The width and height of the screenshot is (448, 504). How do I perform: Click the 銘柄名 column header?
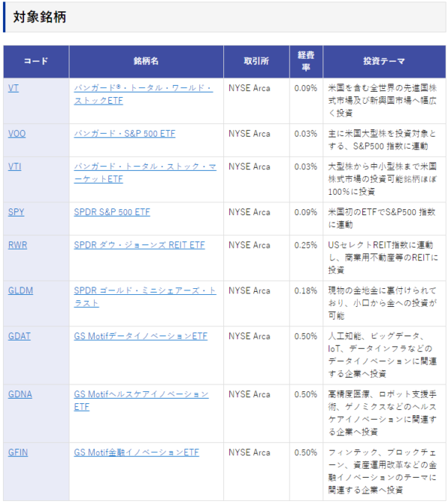(x=146, y=61)
